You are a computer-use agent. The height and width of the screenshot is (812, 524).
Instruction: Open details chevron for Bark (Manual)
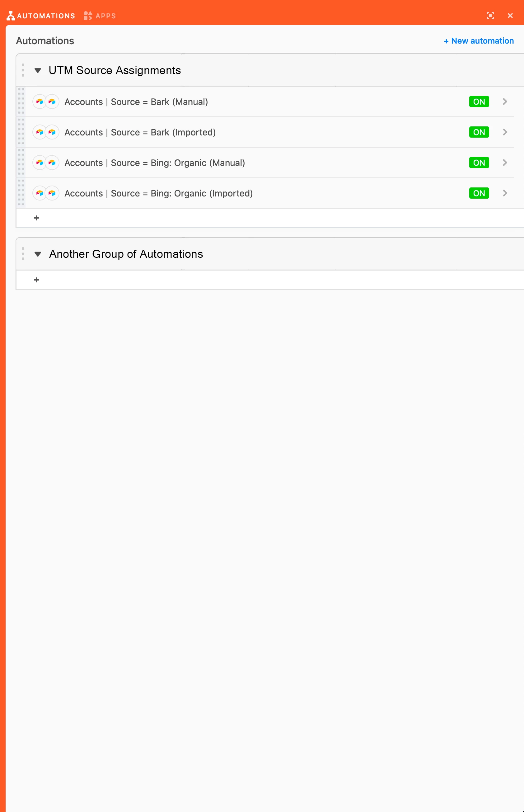click(x=505, y=101)
